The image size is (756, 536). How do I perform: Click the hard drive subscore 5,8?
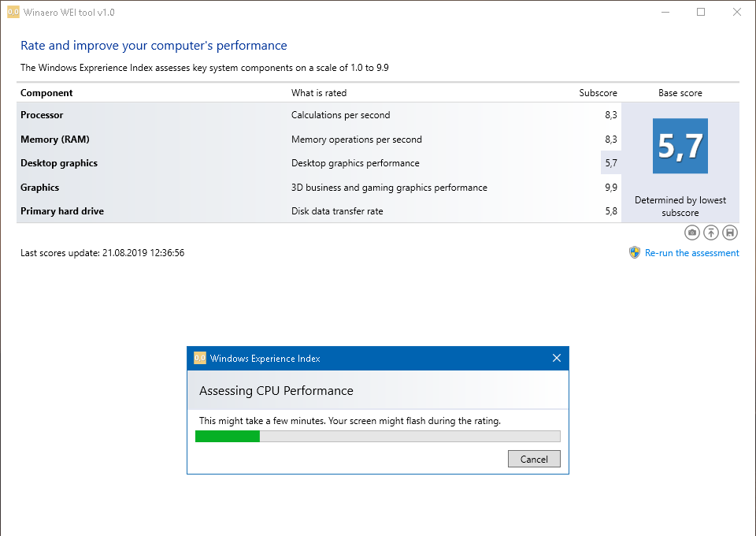611,210
